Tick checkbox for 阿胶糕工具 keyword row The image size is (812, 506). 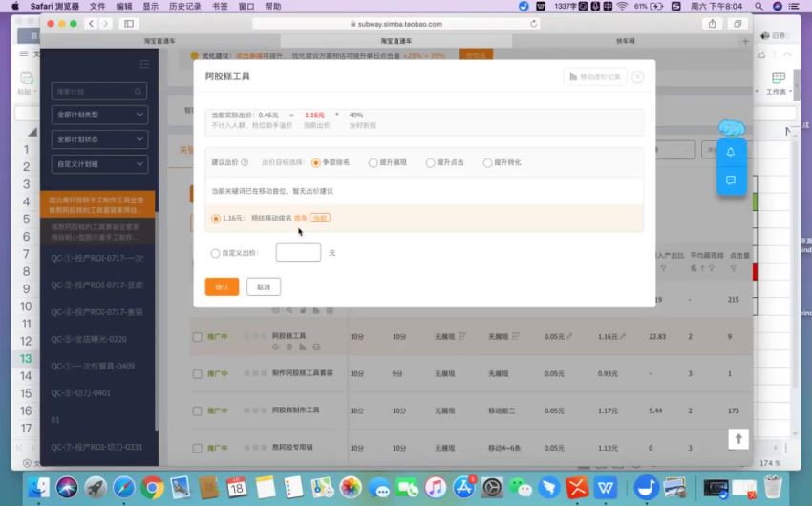198,337
